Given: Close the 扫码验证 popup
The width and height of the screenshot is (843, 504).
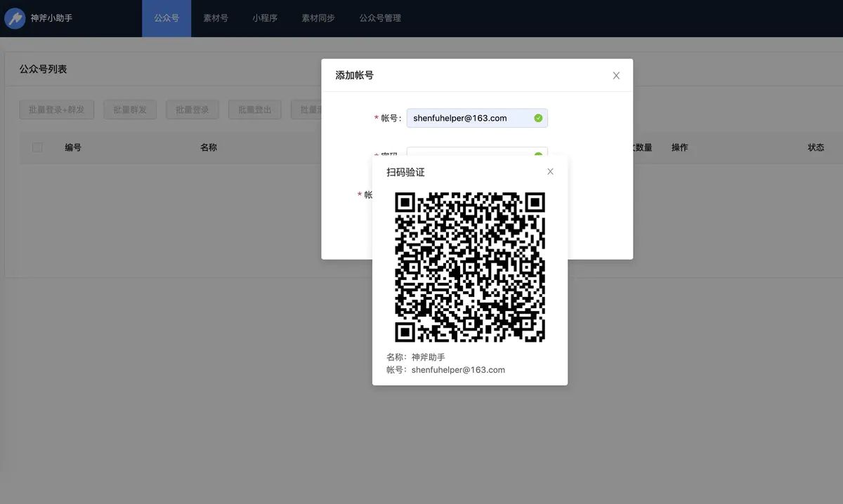Looking at the screenshot, I should point(550,172).
